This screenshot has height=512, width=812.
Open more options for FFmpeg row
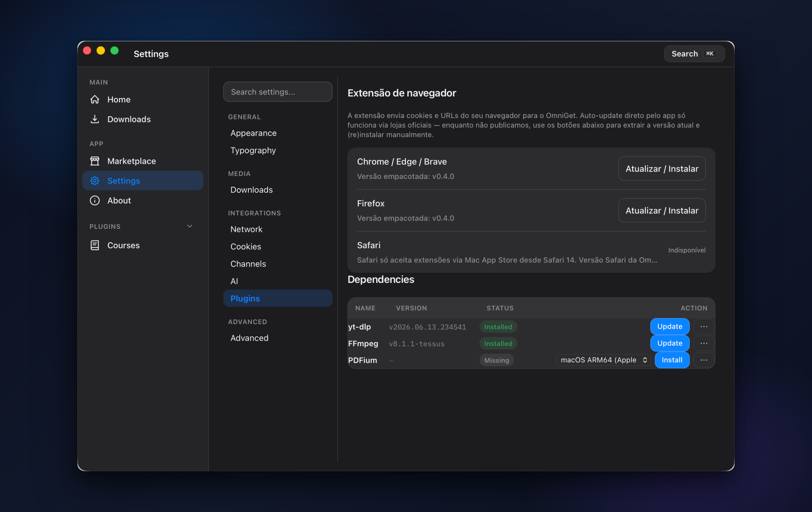click(x=704, y=343)
